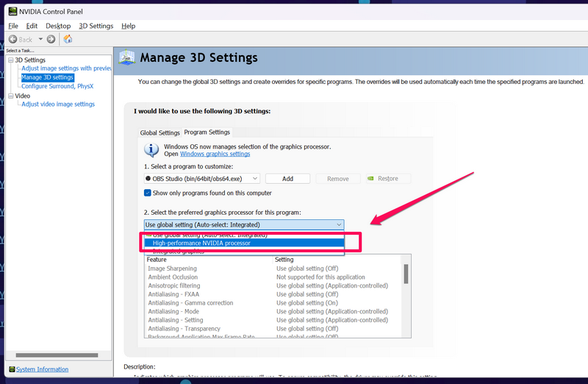The width and height of the screenshot is (588, 384).
Task: Click the Forward arrow toolbar icon
Action: point(51,39)
